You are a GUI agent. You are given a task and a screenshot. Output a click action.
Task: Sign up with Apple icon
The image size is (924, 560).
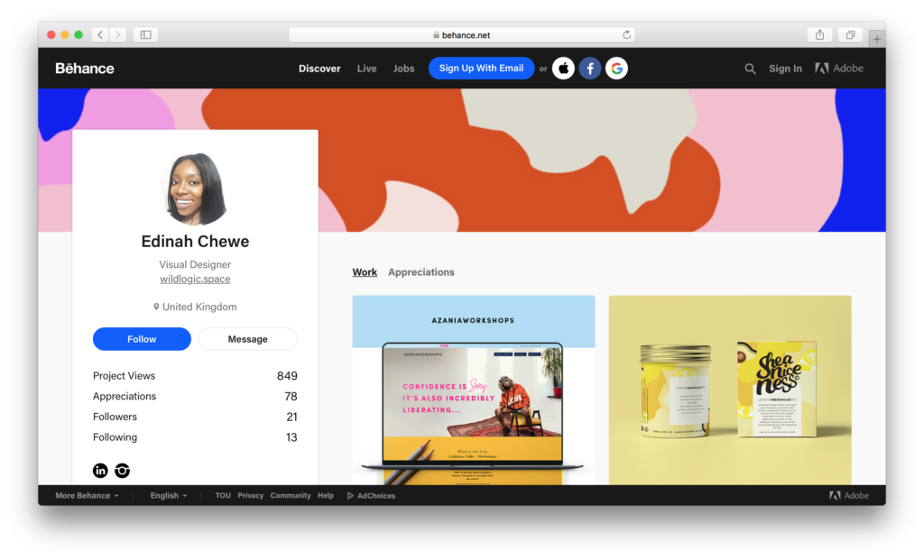point(563,69)
